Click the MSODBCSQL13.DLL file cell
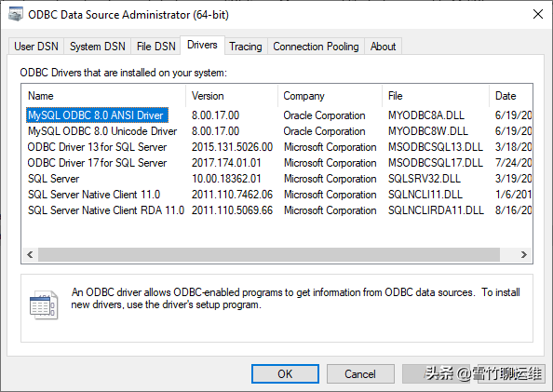The height and width of the screenshot is (392, 553). pyautogui.click(x=435, y=147)
